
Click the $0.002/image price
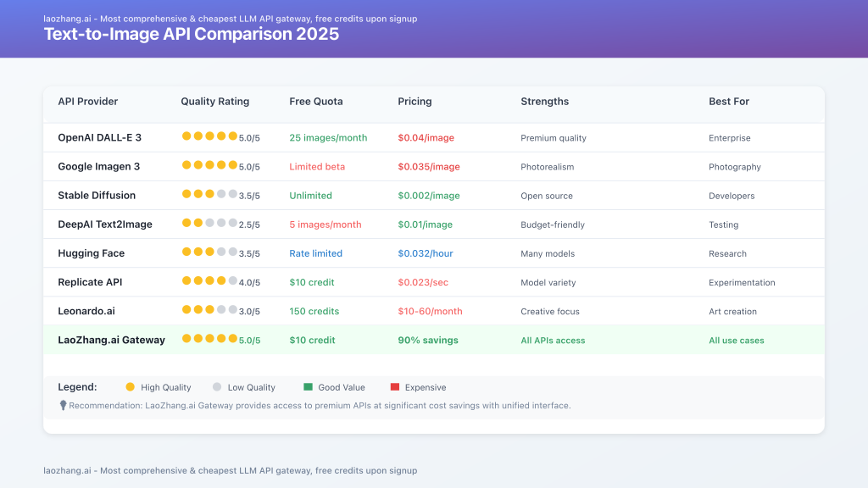tap(428, 196)
